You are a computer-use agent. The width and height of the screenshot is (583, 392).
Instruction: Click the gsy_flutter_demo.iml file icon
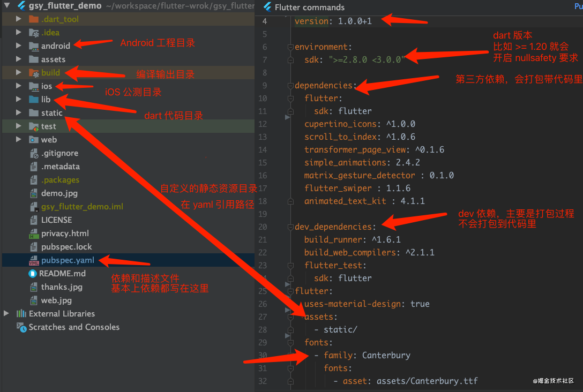tap(34, 207)
